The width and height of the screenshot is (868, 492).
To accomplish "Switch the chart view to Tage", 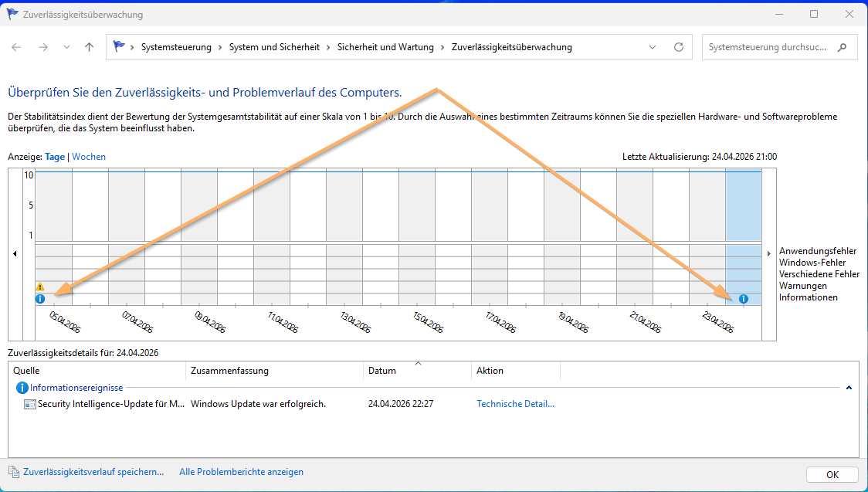I will tap(55, 157).
